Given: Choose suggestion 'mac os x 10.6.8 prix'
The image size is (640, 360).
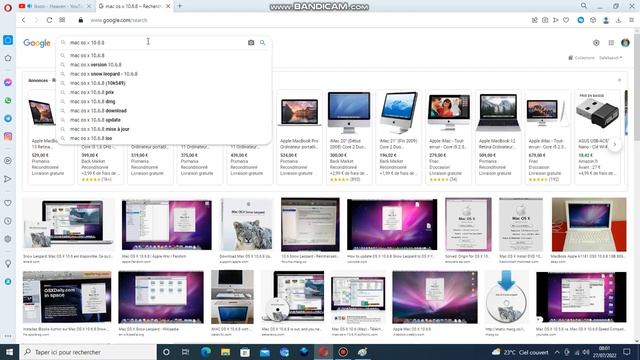Looking at the screenshot, I should (x=165, y=92).
